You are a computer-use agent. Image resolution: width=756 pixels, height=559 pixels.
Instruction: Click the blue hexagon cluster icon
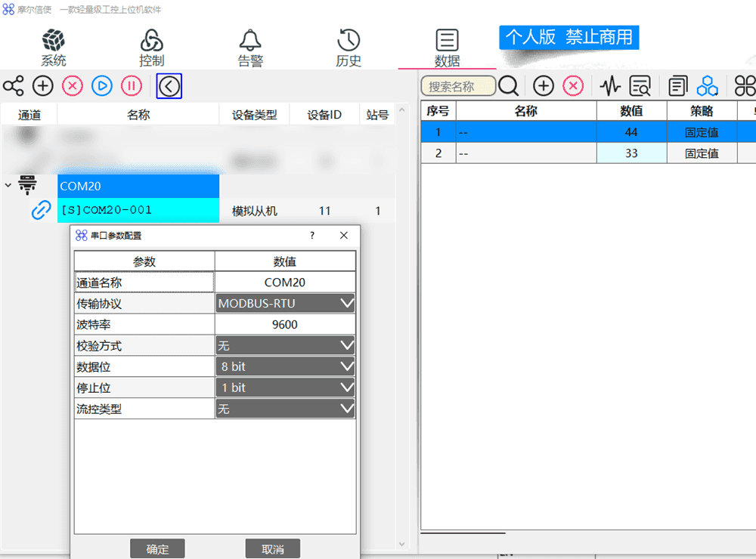pos(707,86)
